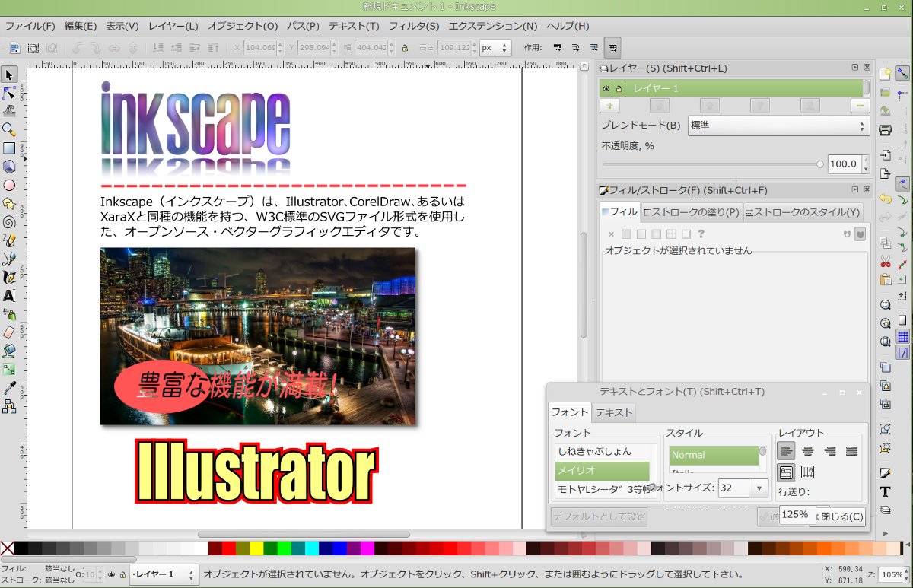This screenshot has width=913, height=588.
Task: Delete layer with minus button
Action: click(x=860, y=106)
